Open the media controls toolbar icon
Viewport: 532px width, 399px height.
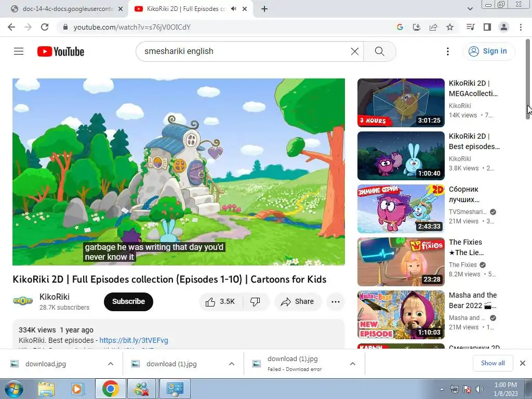[x=470, y=27]
